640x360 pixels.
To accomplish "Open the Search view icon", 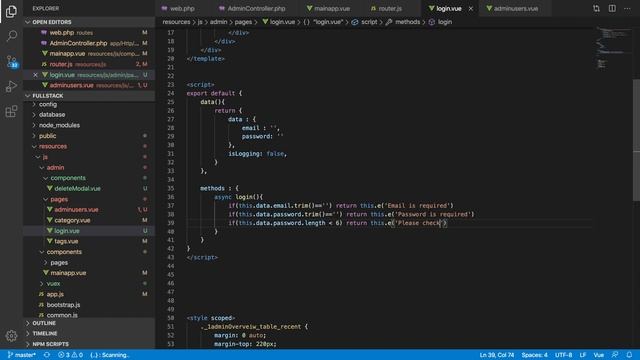I will point(11,36).
